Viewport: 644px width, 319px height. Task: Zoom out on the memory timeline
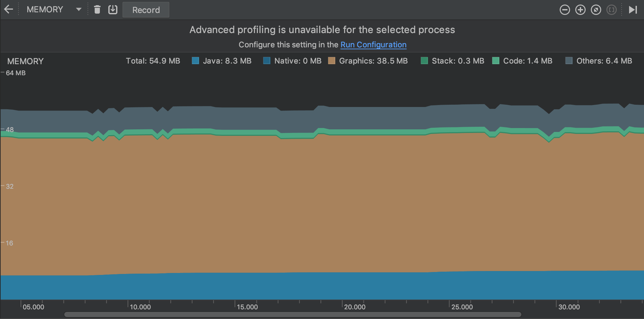[565, 10]
